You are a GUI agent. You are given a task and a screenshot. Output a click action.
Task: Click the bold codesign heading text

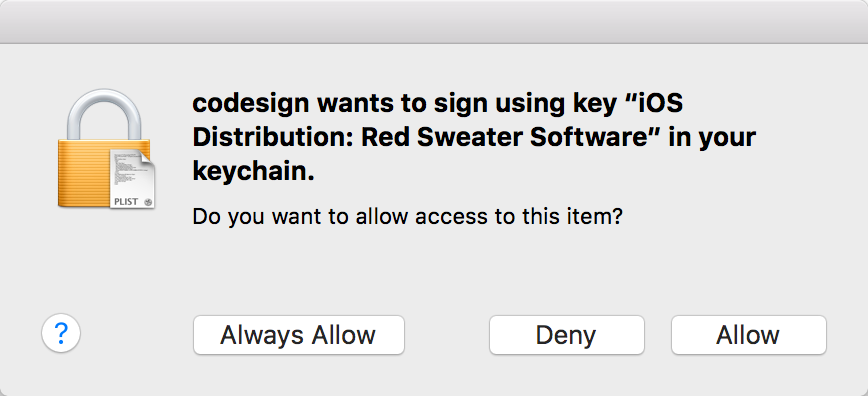tap(474, 137)
